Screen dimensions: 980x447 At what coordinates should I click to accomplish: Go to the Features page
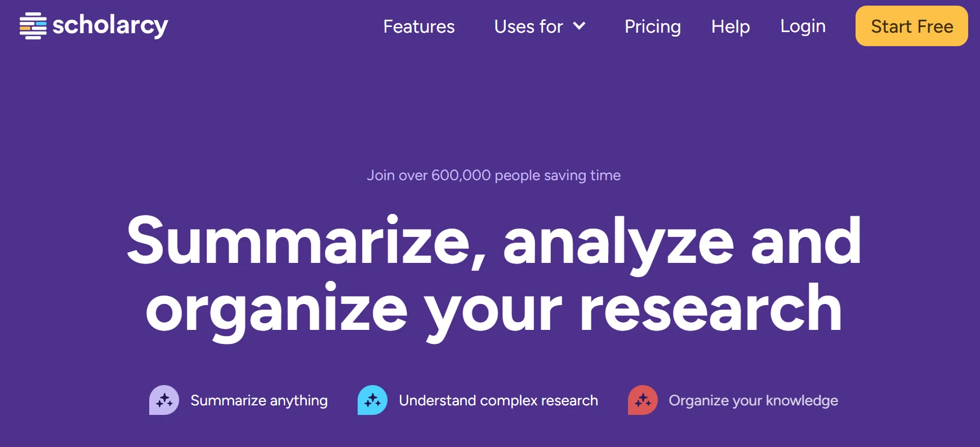(x=419, y=26)
